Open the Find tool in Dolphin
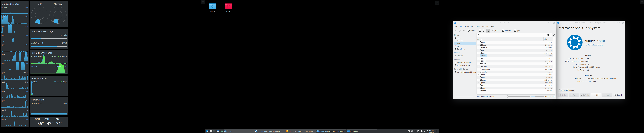Screen dimensions: 644x133 click(496, 31)
